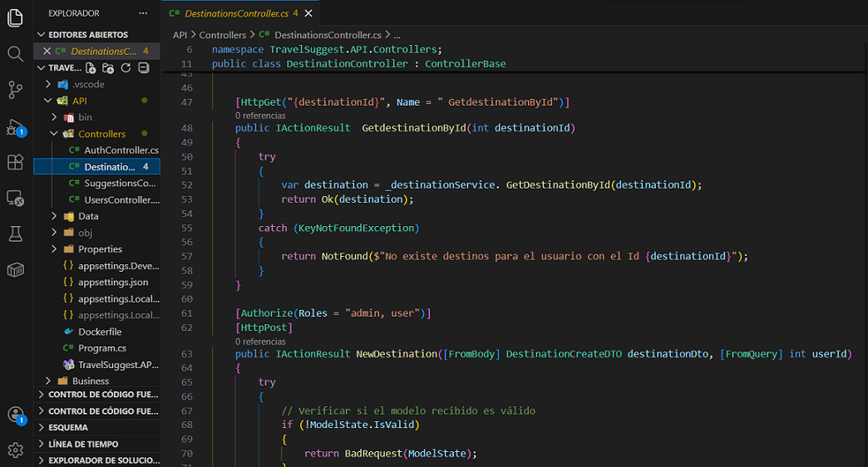
Task: Click the Controllers breadcrumb segment
Action: coord(223,35)
